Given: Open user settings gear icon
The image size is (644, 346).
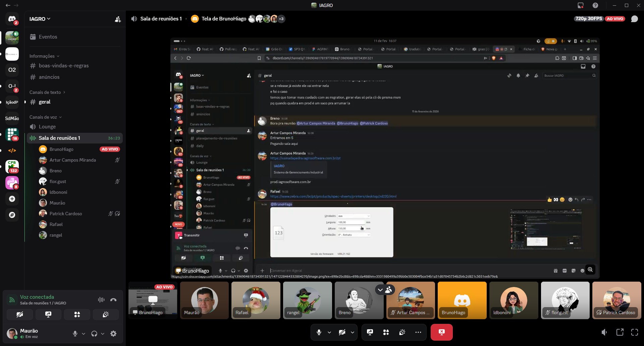Looking at the screenshot, I should coord(113,333).
